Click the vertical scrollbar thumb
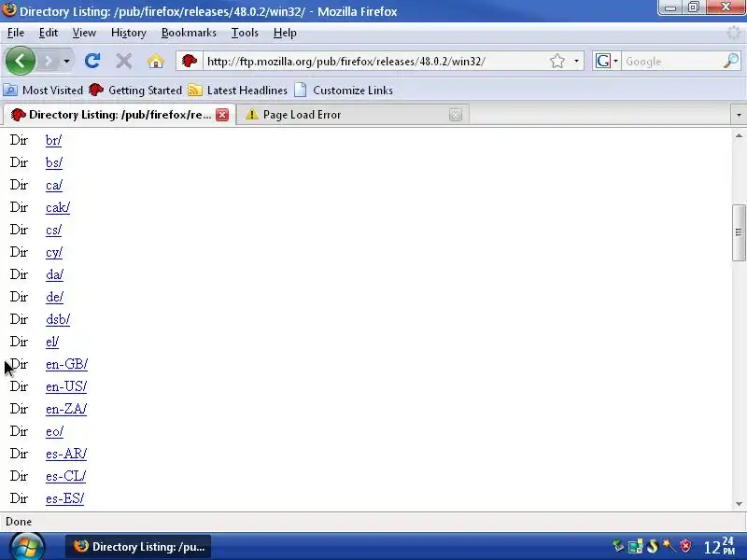This screenshot has width=747, height=560. coord(739,232)
